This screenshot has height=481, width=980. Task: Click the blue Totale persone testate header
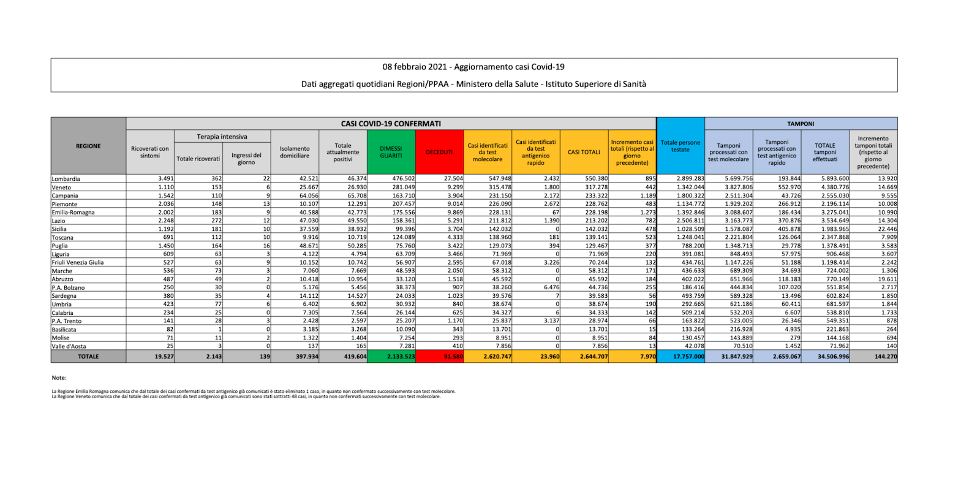point(680,146)
